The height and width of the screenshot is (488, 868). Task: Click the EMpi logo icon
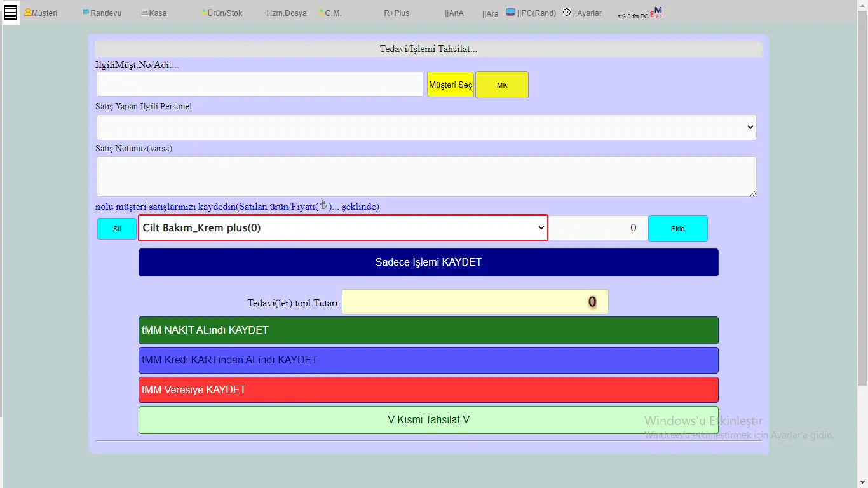[x=658, y=13]
